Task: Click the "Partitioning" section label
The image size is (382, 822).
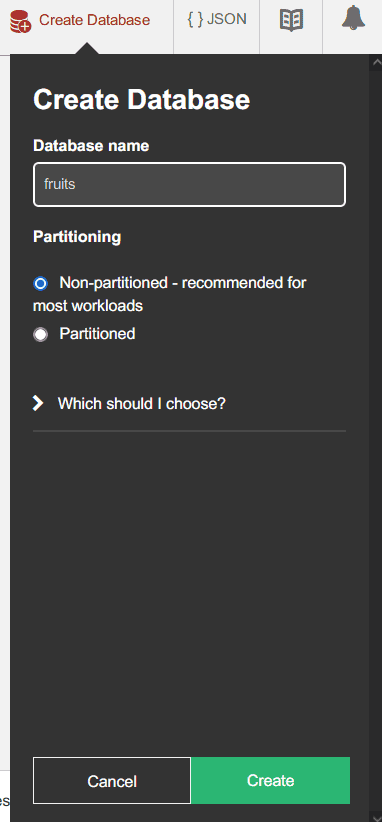Action: pos(77,237)
